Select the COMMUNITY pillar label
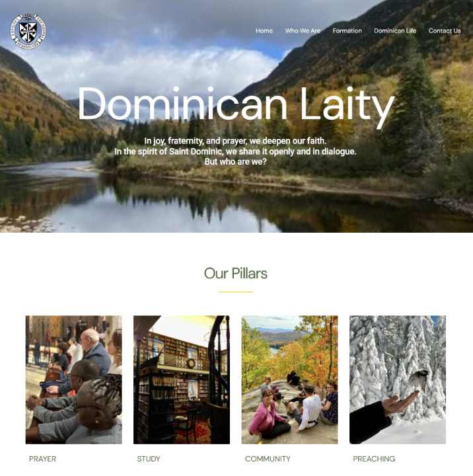Viewport: 473px width, 476px height. click(268, 459)
